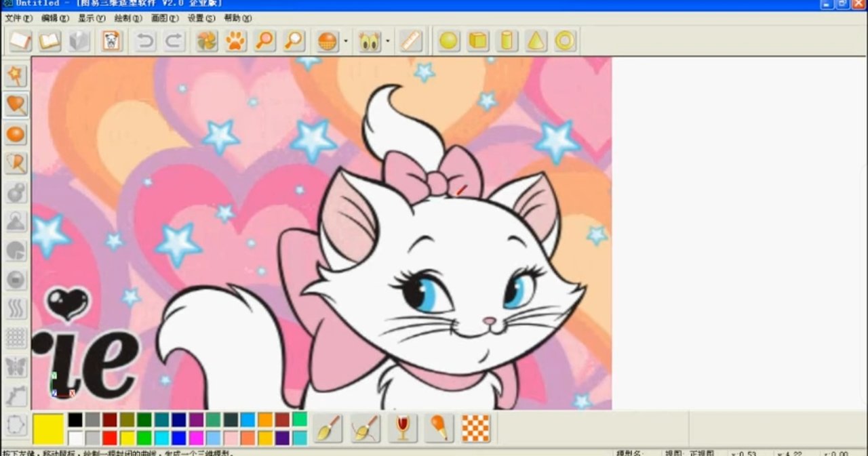
Task: Click the right magnifier zoom icon
Action: pos(294,41)
